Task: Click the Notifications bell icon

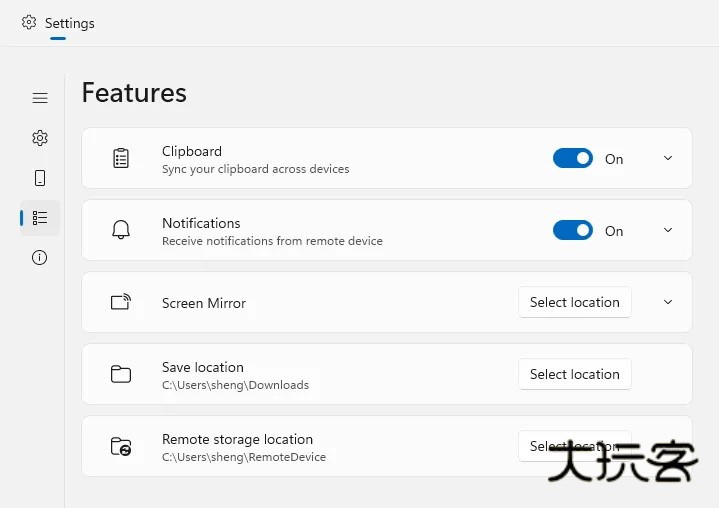Action: click(121, 230)
